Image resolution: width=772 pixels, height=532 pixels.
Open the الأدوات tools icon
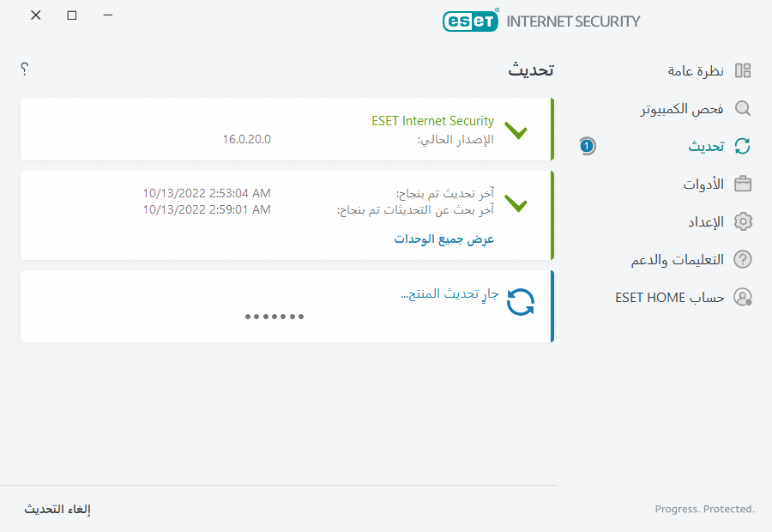click(743, 184)
